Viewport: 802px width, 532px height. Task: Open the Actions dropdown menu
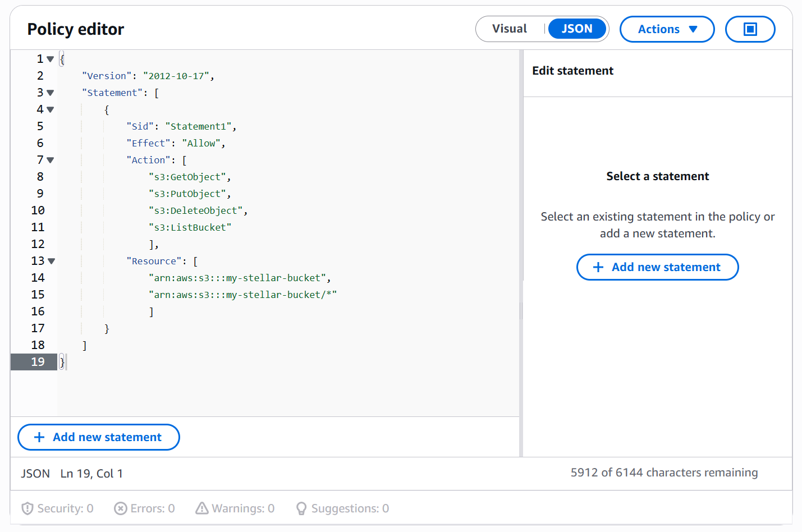pyautogui.click(x=667, y=29)
